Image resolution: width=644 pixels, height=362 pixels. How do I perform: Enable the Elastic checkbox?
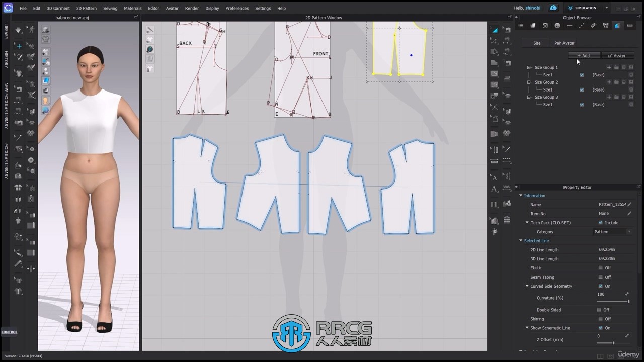600,268
